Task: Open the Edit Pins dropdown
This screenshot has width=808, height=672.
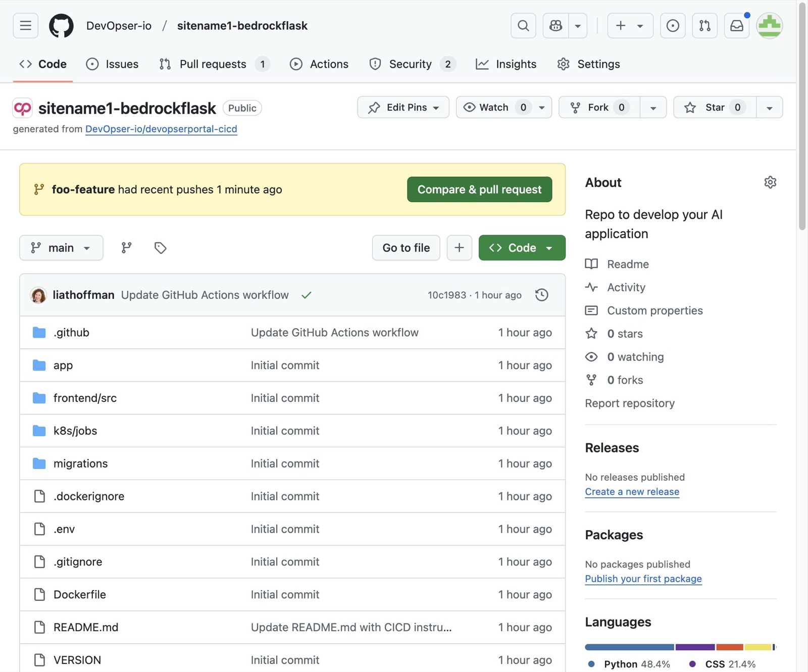Action: pyautogui.click(x=403, y=107)
